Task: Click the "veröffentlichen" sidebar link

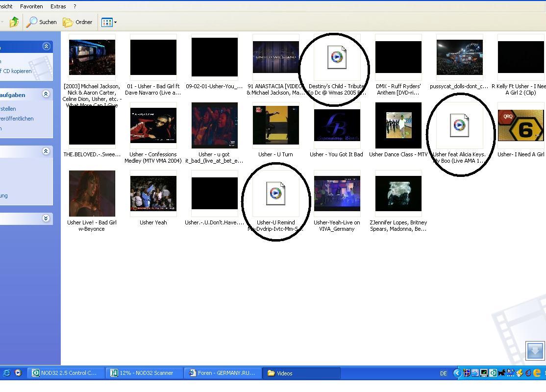Action: (x=17, y=119)
